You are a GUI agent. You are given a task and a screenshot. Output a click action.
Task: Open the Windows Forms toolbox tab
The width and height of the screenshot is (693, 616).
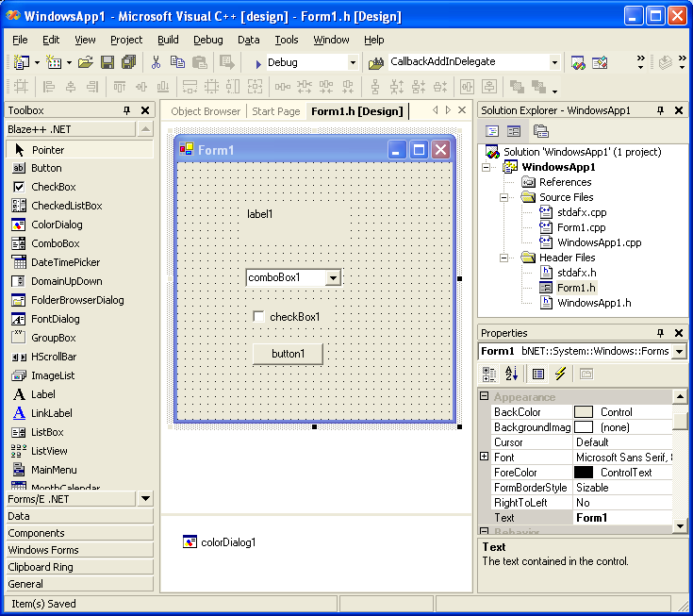pyautogui.click(x=79, y=550)
